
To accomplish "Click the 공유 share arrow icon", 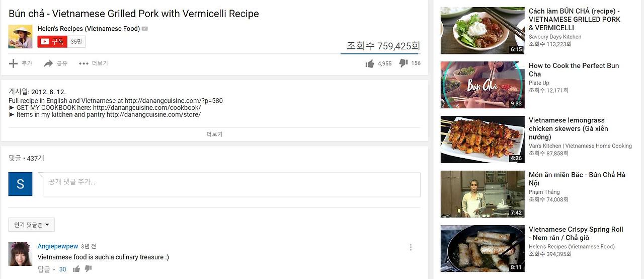I will point(48,63).
